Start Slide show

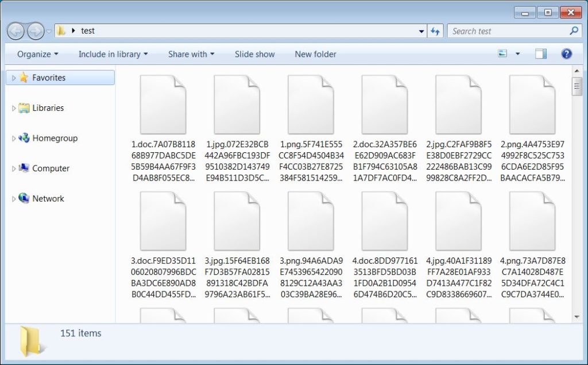[x=254, y=54]
